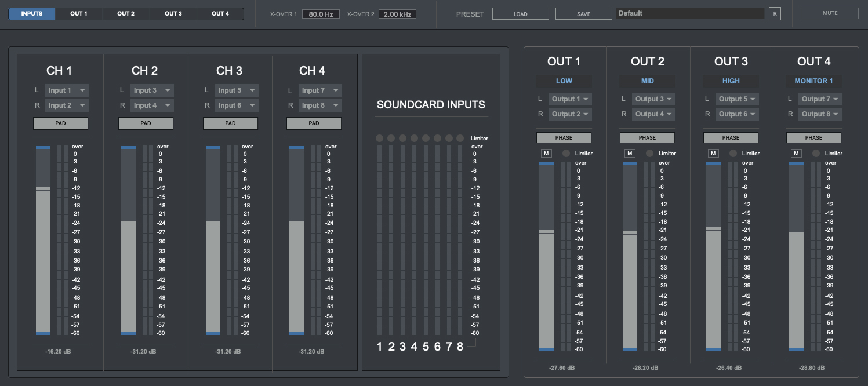The width and height of the screenshot is (868, 386).
Task: Open OUT 4 right Output 8 dropdown
Action: point(820,114)
